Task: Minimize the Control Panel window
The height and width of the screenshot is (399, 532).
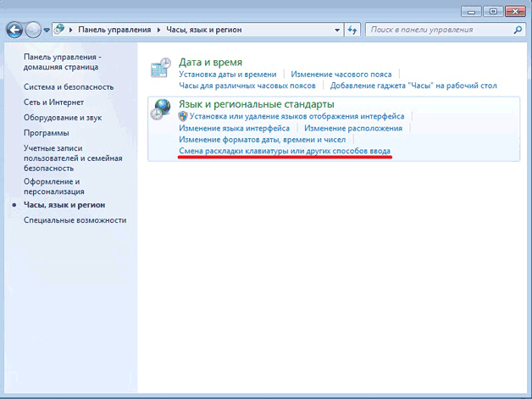Action: [471, 12]
